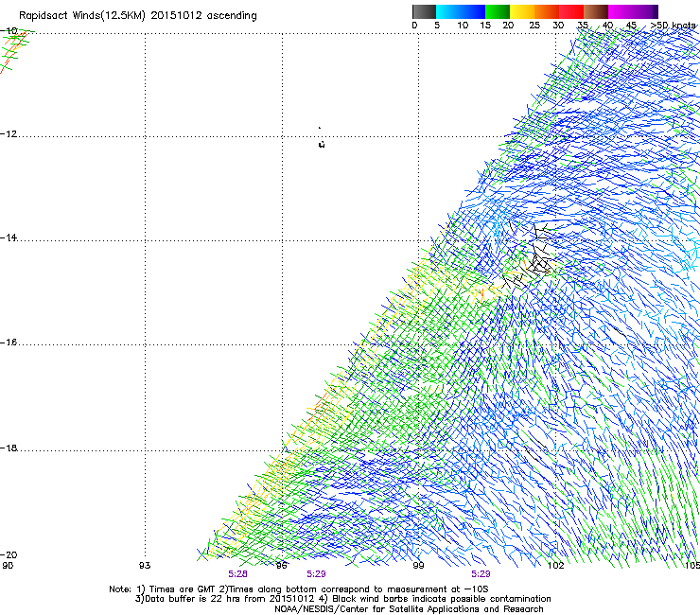The width and height of the screenshot is (700, 615).
Task: Click the 99 longitude axis label
Action: point(418,566)
